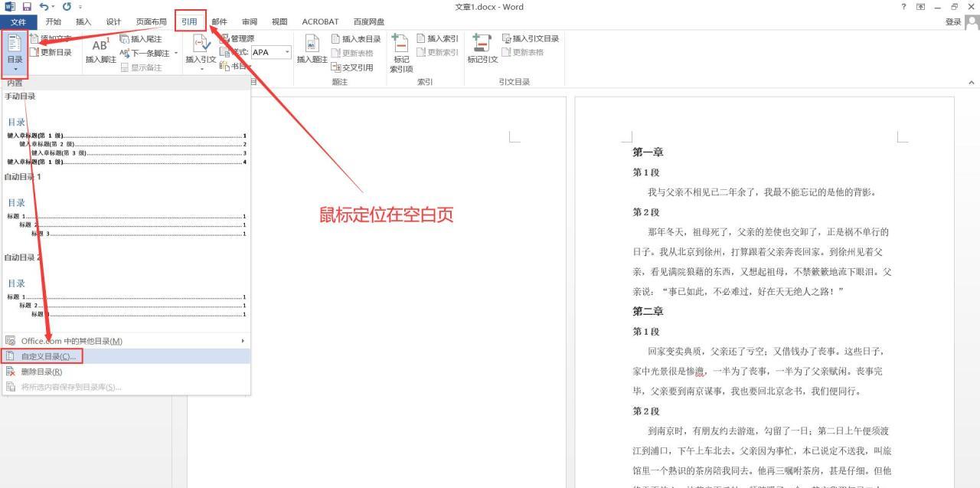The width and height of the screenshot is (980, 488).
Task: Click the line starting 到南京时，有朋友约去游逛
Action: pos(769,431)
